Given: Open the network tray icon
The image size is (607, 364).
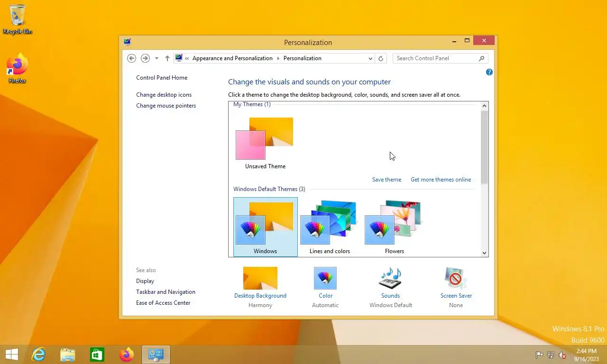Looking at the screenshot, I should (551, 355).
